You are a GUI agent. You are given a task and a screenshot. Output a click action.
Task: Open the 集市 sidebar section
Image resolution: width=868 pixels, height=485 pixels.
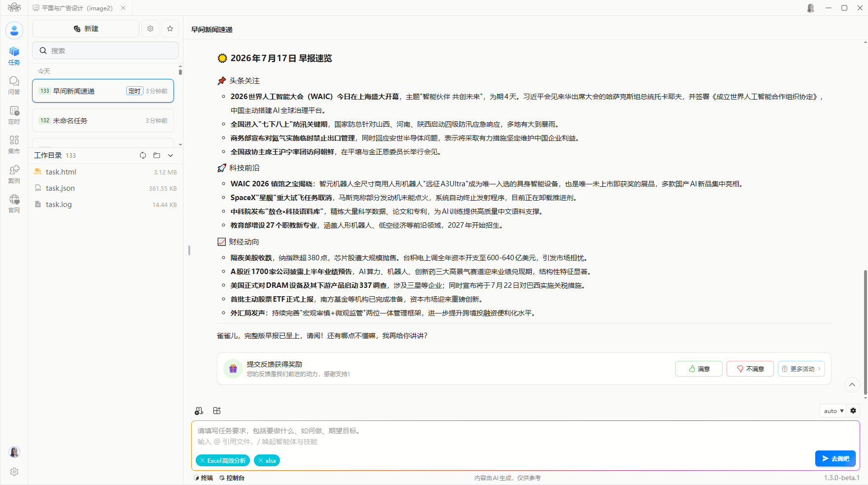(x=14, y=144)
